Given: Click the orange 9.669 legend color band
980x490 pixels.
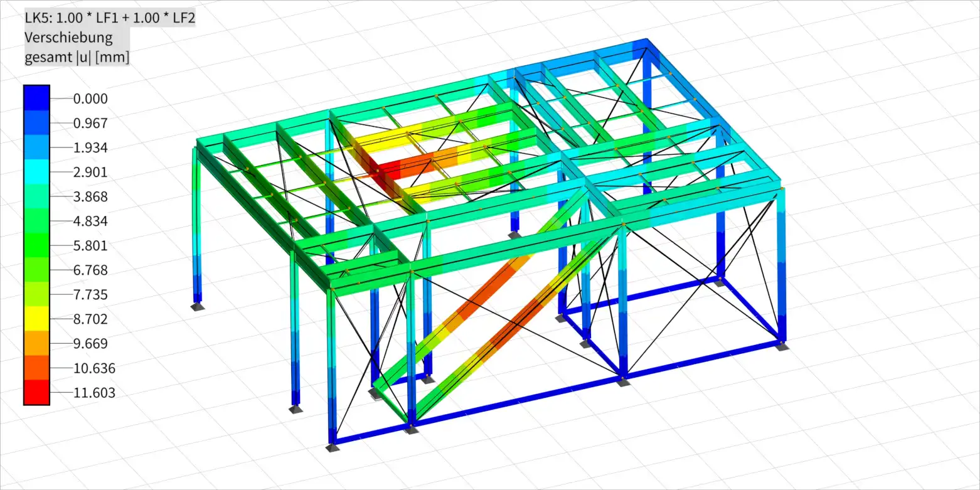Looking at the screenshot, I should tap(36, 343).
